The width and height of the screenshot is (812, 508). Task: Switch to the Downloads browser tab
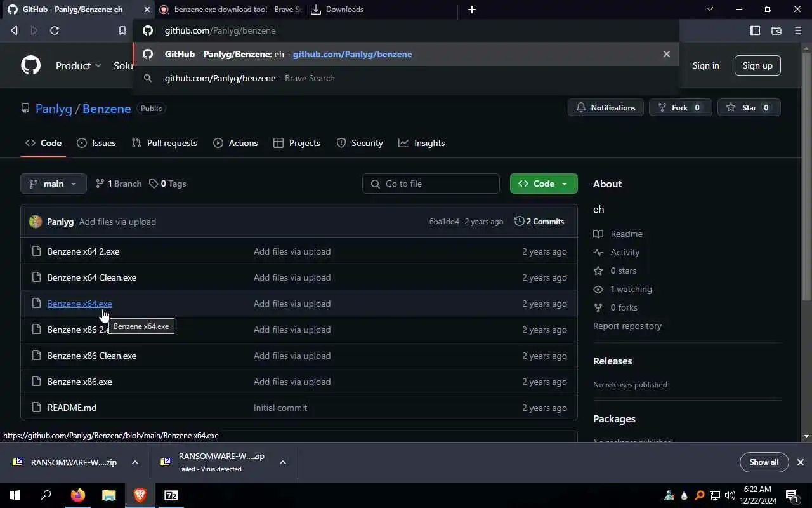(383, 10)
